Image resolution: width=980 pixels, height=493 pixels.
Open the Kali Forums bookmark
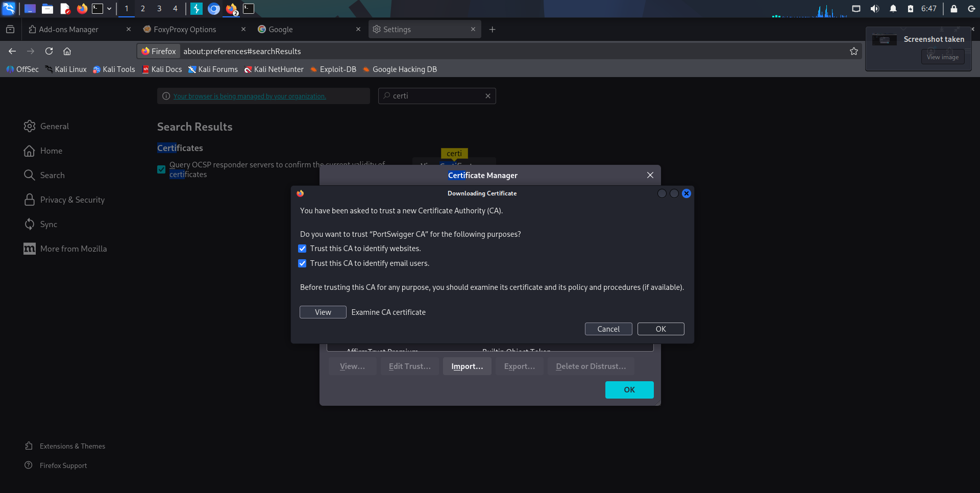click(213, 69)
